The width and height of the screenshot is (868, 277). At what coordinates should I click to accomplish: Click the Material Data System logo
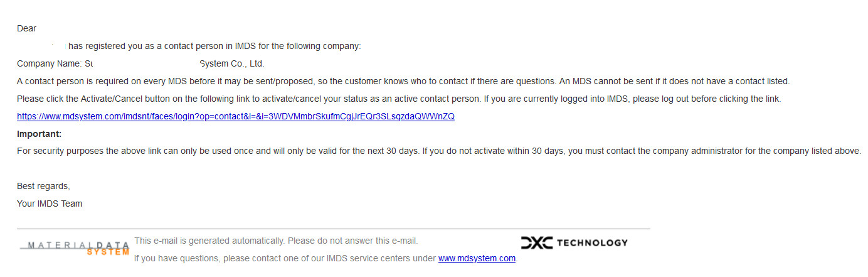[x=75, y=247]
